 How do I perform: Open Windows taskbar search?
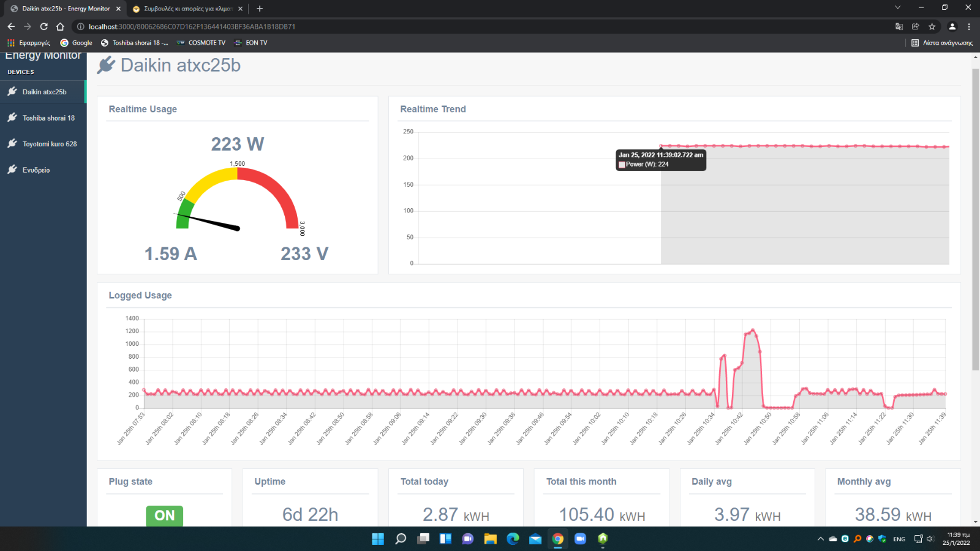401,539
